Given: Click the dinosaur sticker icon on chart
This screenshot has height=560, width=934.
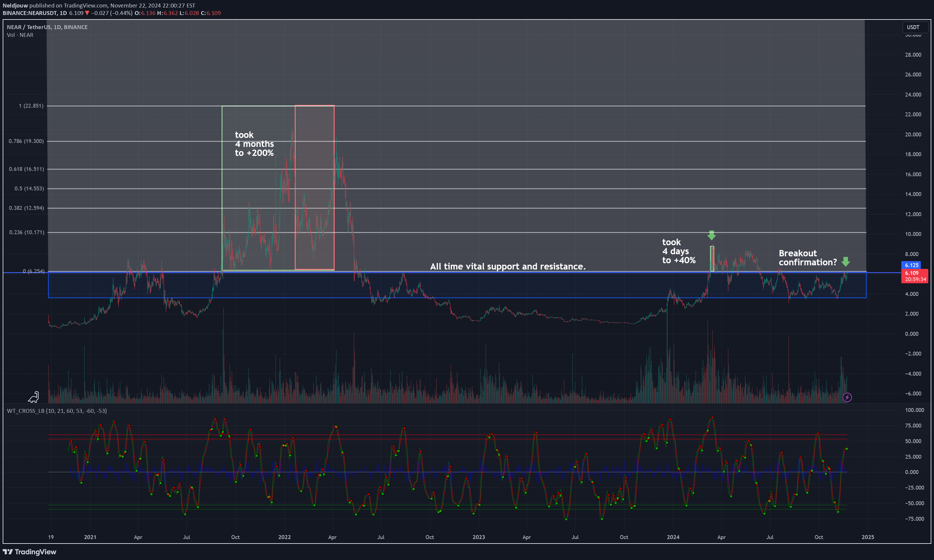Looking at the screenshot, I should coord(33,397).
